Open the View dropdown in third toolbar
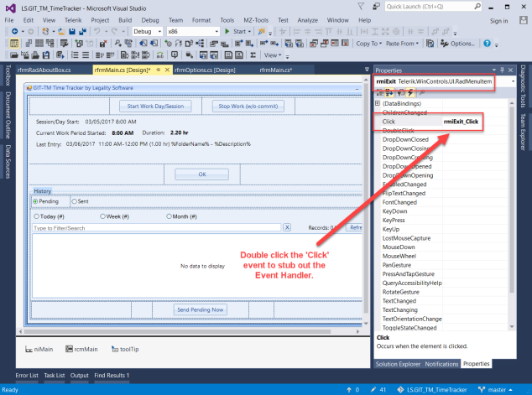This screenshot has height=395, width=532. point(273,55)
